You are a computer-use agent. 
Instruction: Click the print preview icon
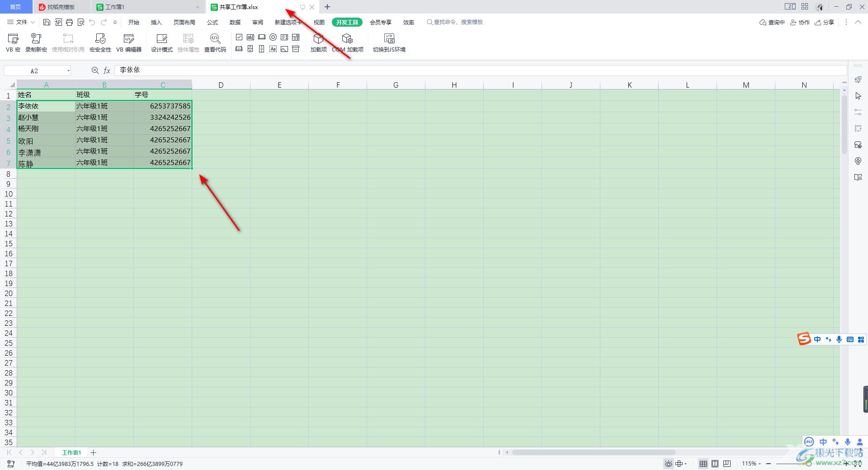pos(81,22)
